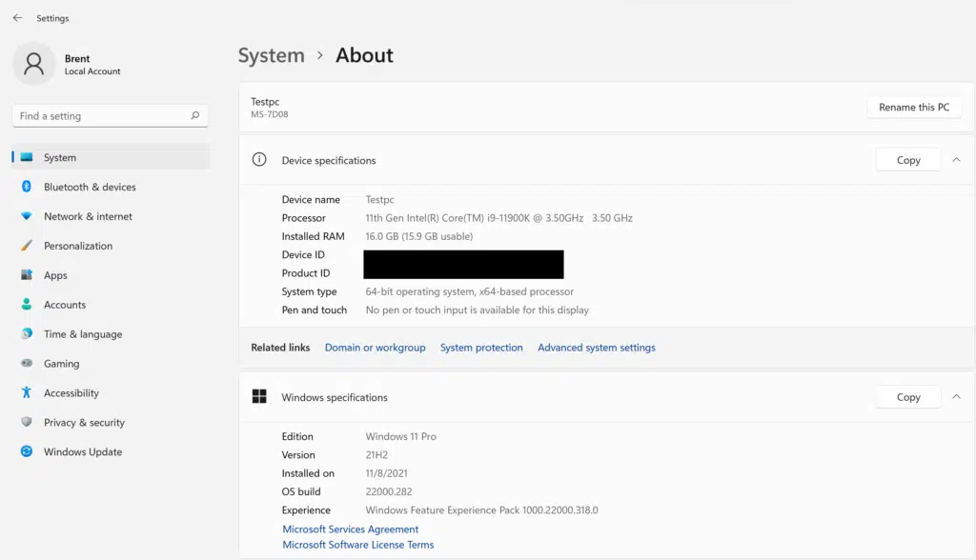Open Personalization settings
The image size is (976, 560).
[111, 245]
